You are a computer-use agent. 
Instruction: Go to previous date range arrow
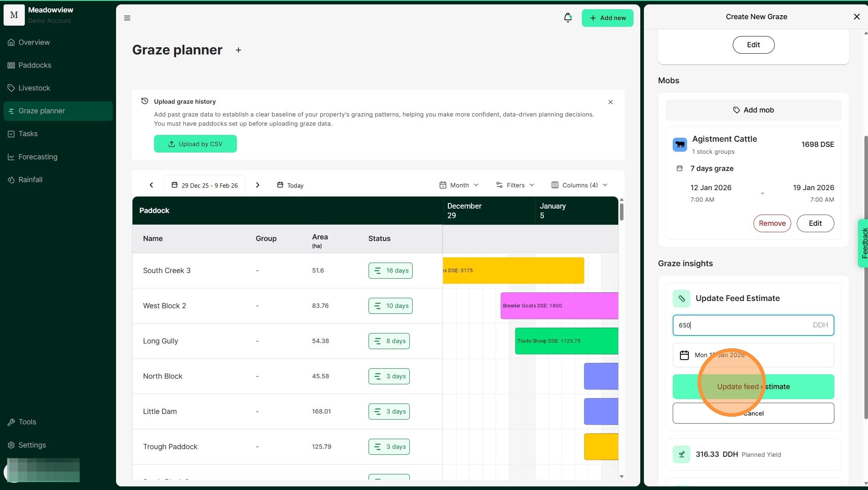[151, 185]
